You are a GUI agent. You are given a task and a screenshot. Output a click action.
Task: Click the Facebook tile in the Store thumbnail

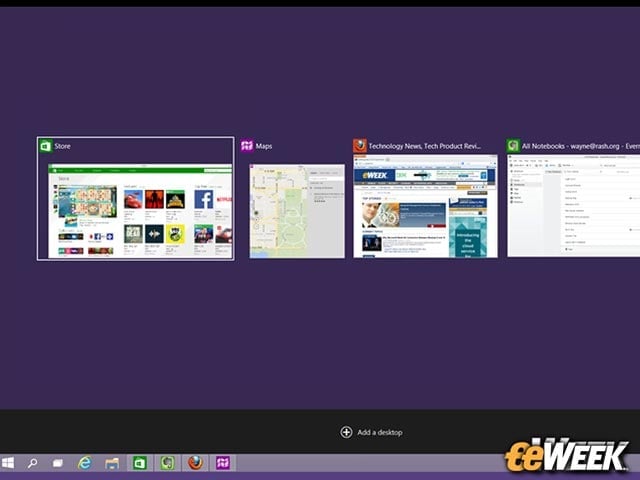203,200
